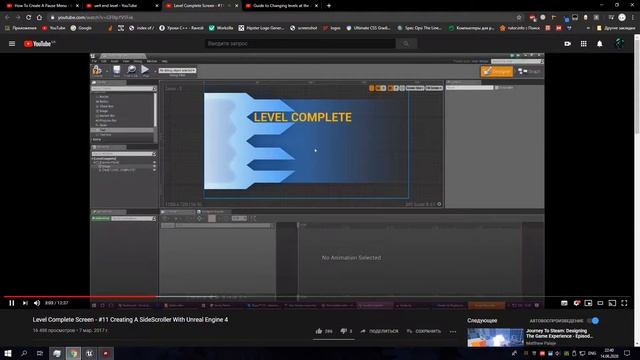Toggle the autoplay switch
Viewport: 640px width, 360px height.
point(593,320)
